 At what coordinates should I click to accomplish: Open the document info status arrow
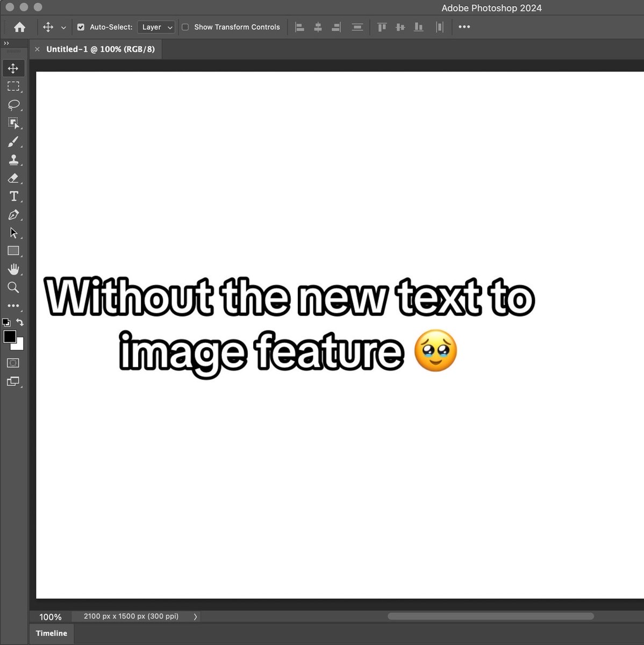[195, 617]
